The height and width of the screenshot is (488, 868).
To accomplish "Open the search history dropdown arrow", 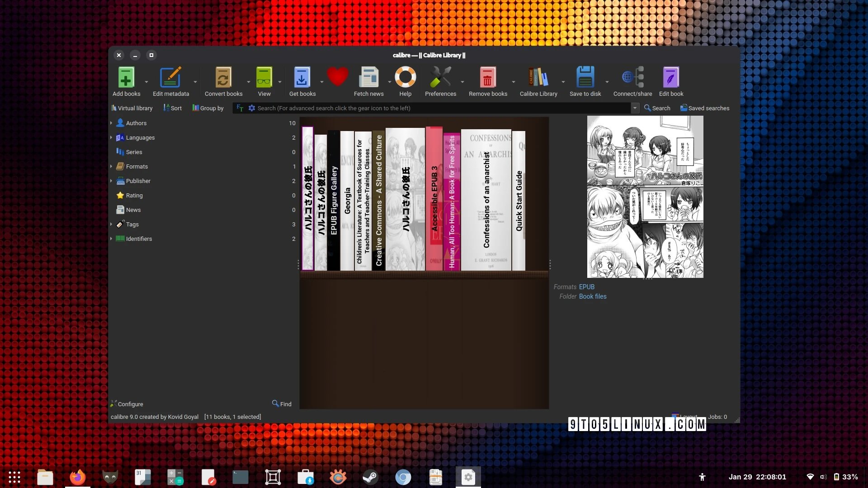I will pos(635,108).
